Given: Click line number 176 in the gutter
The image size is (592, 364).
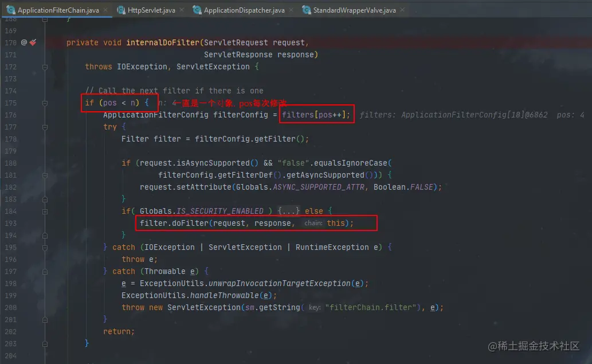Looking at the screenshot, I should (x=10, y=115).
